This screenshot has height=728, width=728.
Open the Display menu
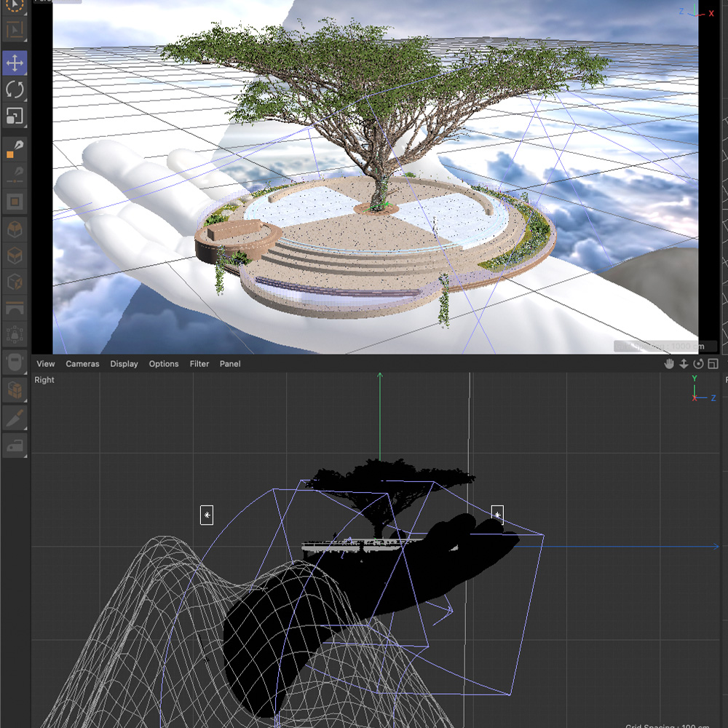coord(124,363)
